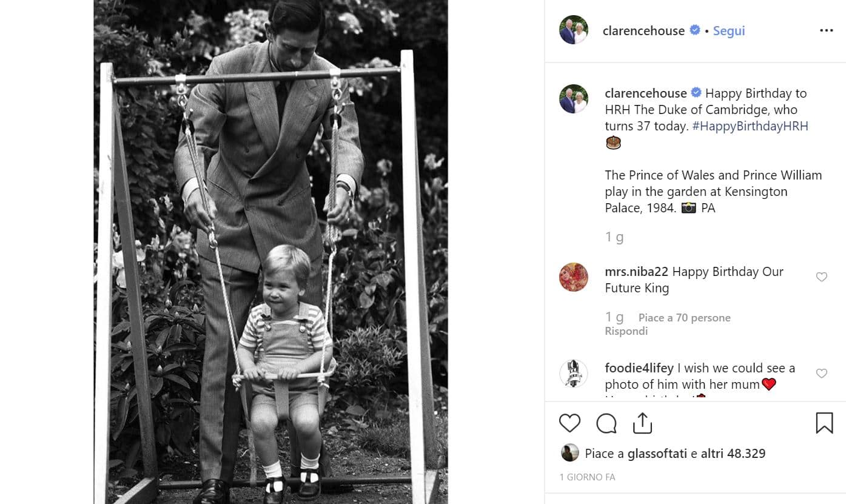Viewport: 846px width, 504px height.
Task: Click the black-and-white swing photo
Action: (x=270, y=252)
